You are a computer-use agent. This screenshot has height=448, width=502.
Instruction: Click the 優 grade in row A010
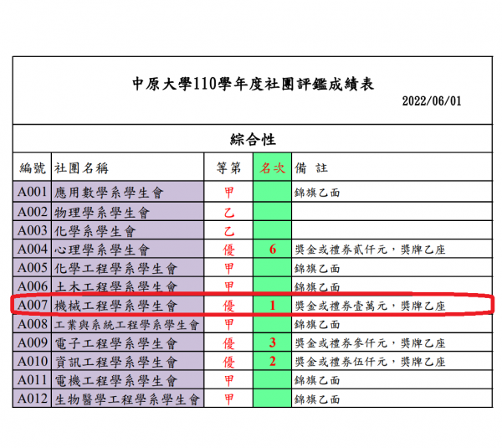pyautogui.click(x=229, y=362)
